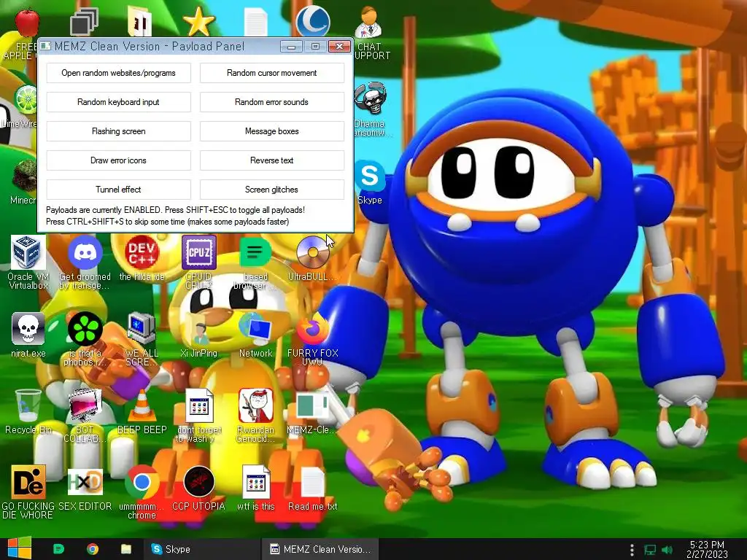Enable the Message boxes payload
The width and height of the screenshot is (747, 560).
(x=272, y=131)
